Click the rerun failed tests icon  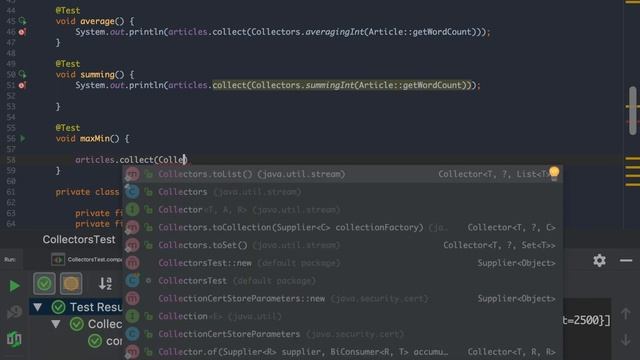tap(14, 312)
